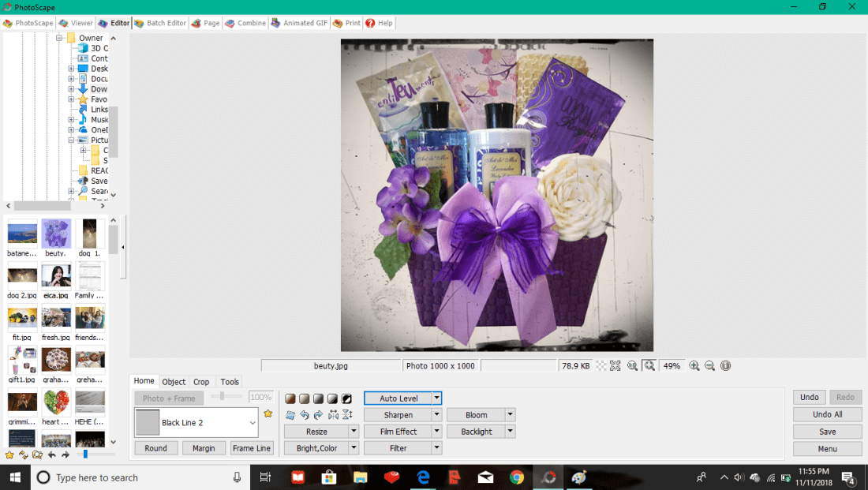868x490 pixels.
Task: Switch to the Tools tab
Action: (230, 382)
